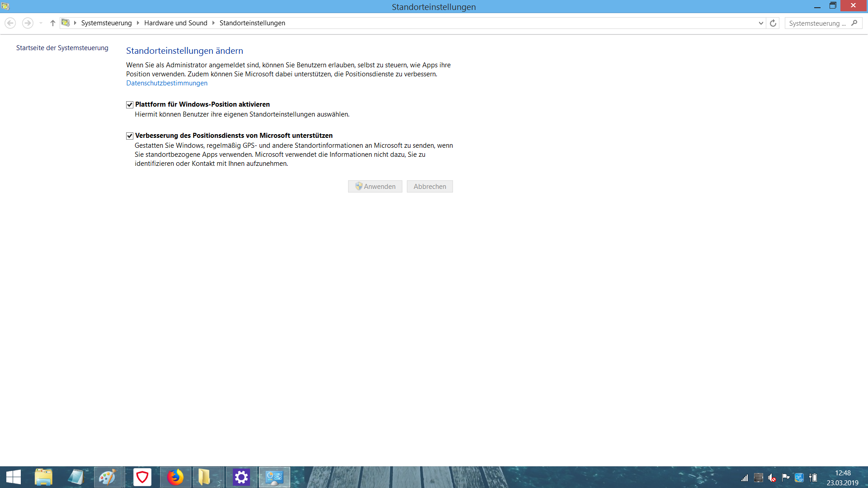
Task: Expand chevron after Systemsteuerung breadcrumb
Action: (x=138, y=23)
